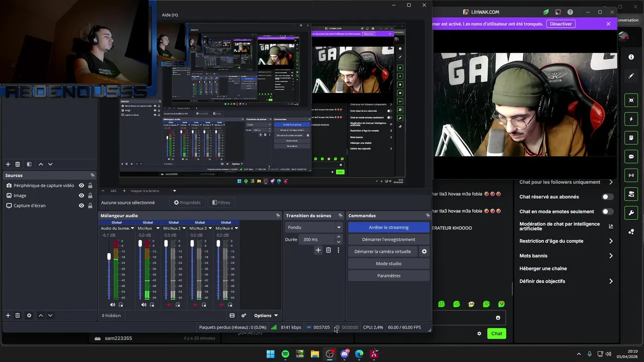This screenshot has width=644, height=362.
Task: Click the first Mic/Aux volume fader handle
Action: coord(140,243)
